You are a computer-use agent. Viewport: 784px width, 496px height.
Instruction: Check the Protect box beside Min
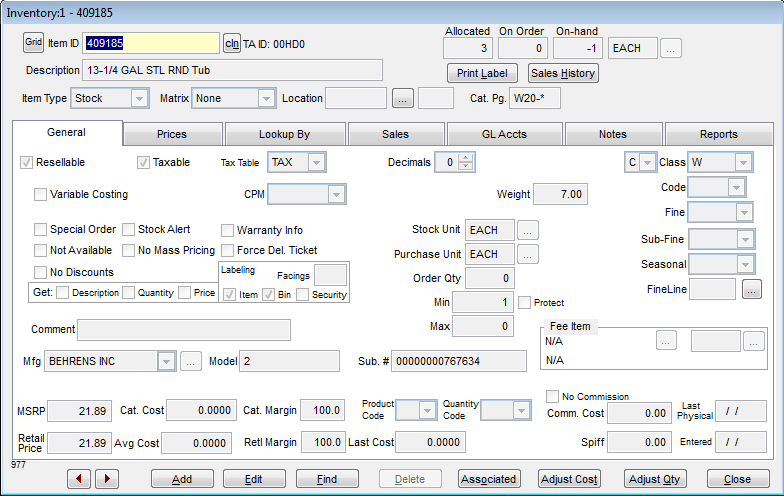(524, 302)
